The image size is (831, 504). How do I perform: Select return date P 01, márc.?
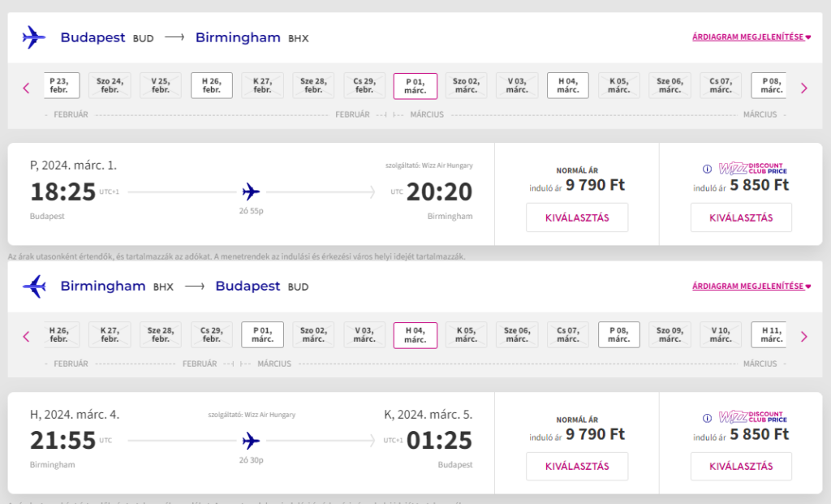coord(262,334)
